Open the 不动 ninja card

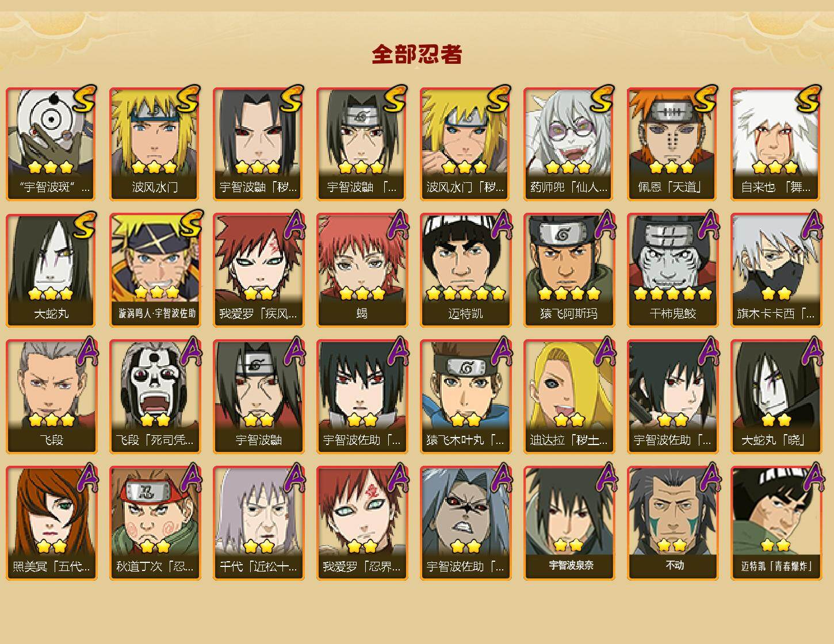point(672,523)
